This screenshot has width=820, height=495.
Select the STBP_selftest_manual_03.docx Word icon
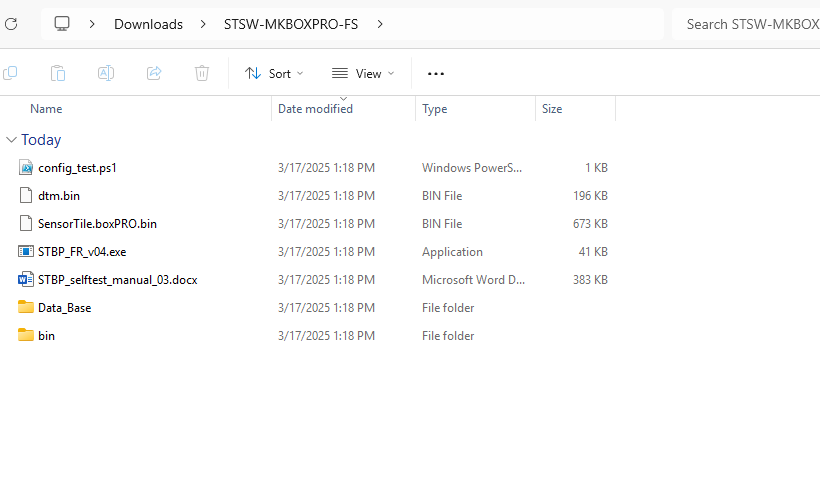pyautogui.click(x=26, y=280)
